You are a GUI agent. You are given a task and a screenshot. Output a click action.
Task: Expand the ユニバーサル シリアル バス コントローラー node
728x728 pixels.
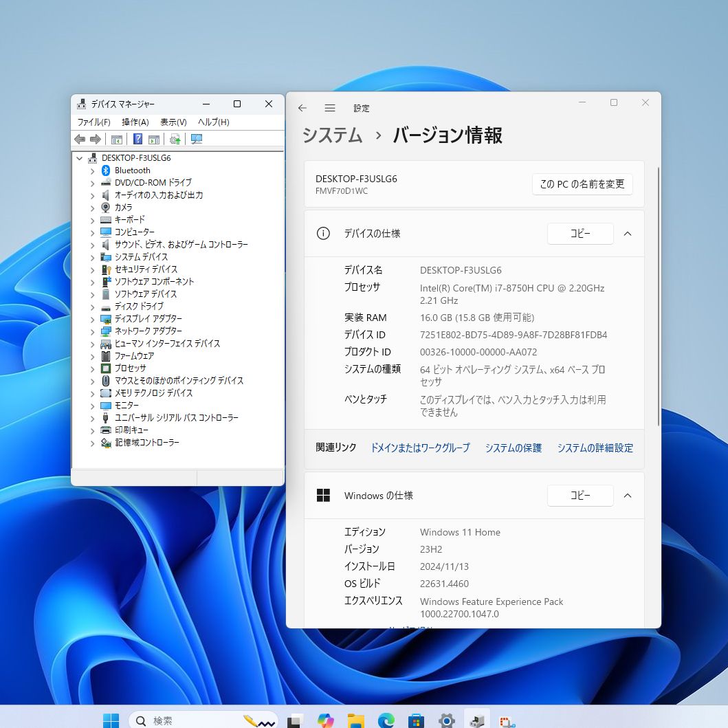(x=92, y=419)
